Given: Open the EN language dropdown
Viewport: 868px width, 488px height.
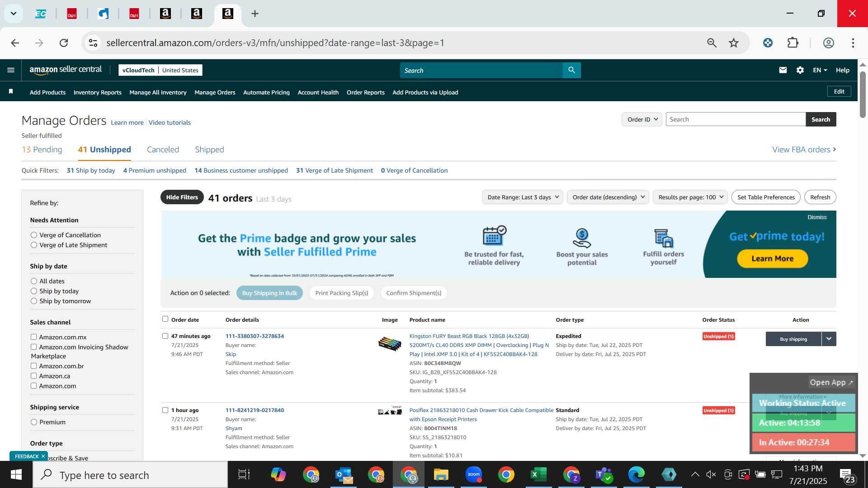Looking at the screenshot, I should point(820,70).
